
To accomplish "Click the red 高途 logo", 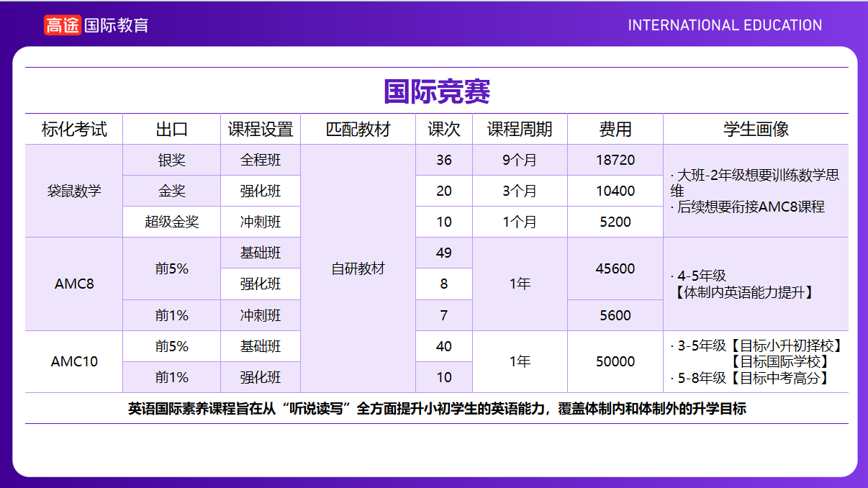I will pos(63,25).
